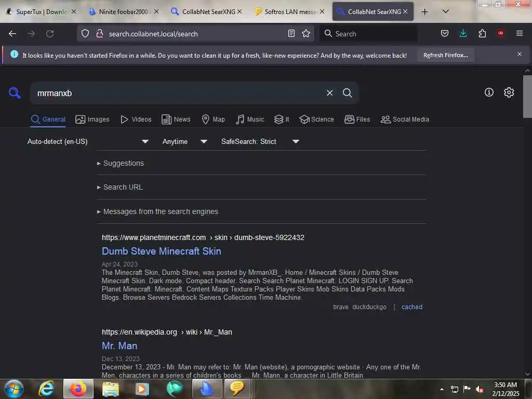
Task: Focus the Firefox Search box
Action: pyautogui.click(x=368, y=34)
